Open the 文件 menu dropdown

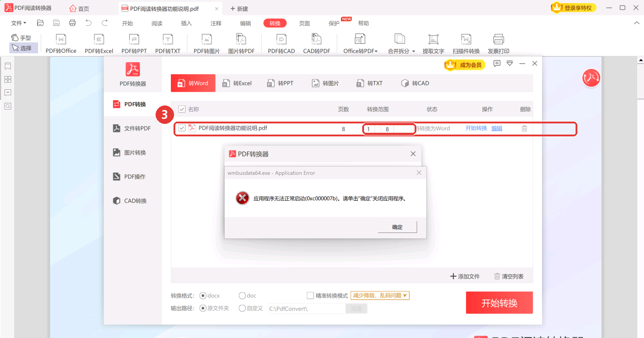(x=19, y=23)
